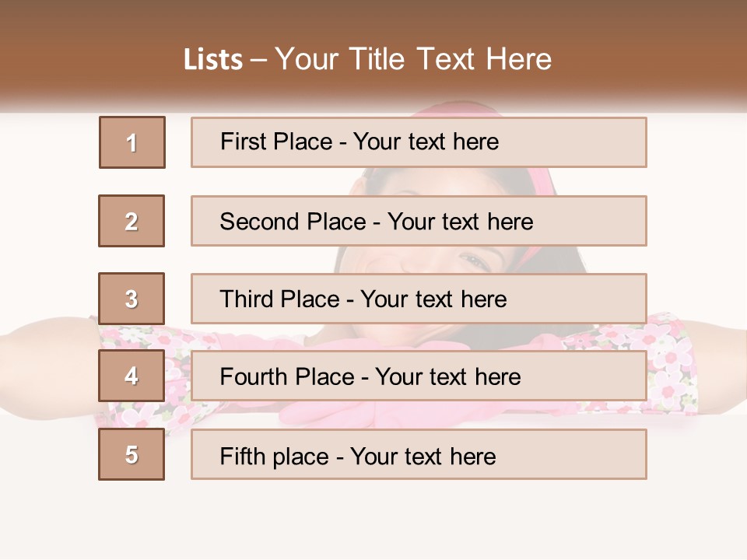Click the number 3 box
747x560 pixels.
click(x=132, y=299)
